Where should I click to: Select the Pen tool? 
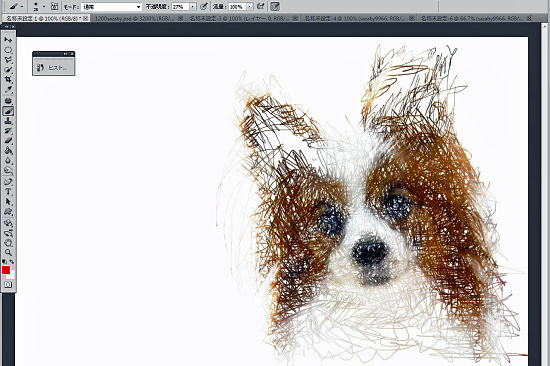coord(8,182)
